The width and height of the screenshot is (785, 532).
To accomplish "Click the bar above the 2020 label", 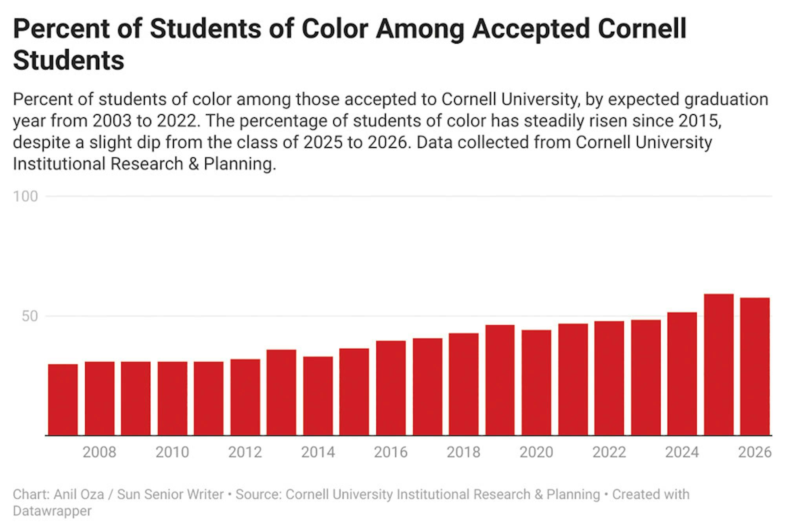I will (x=536, y=383).
